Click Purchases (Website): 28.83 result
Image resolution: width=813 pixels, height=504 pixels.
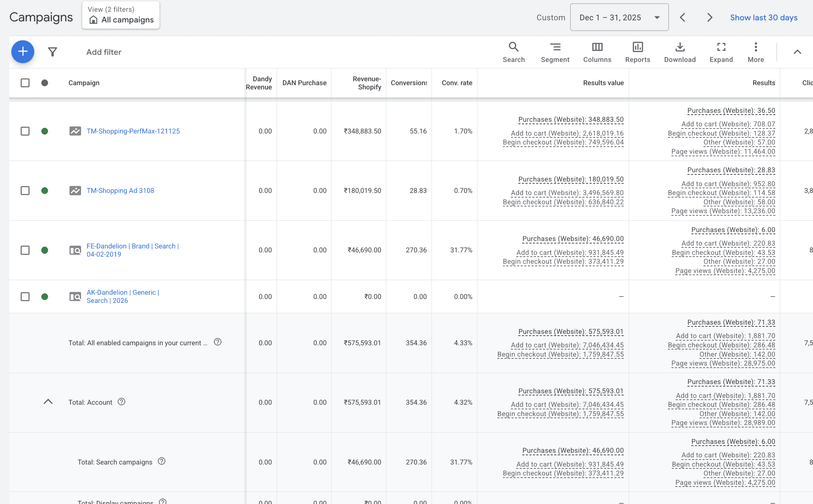pos(731,170)
